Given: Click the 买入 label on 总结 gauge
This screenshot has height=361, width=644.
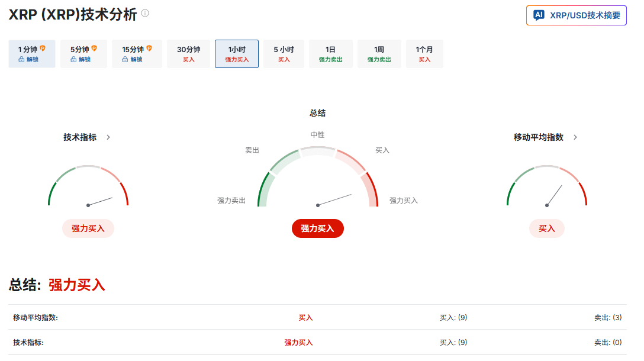Looking at the screenshot, I should (x=382, y=150).
